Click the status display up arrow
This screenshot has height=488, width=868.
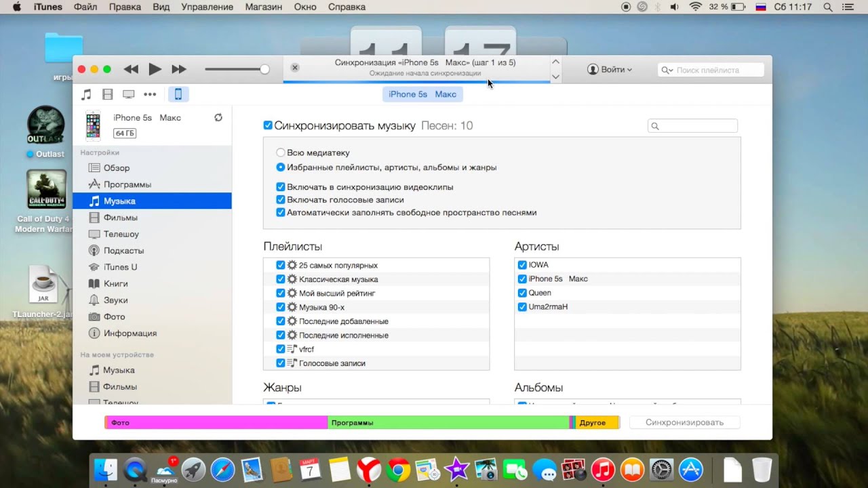(555, 62)
